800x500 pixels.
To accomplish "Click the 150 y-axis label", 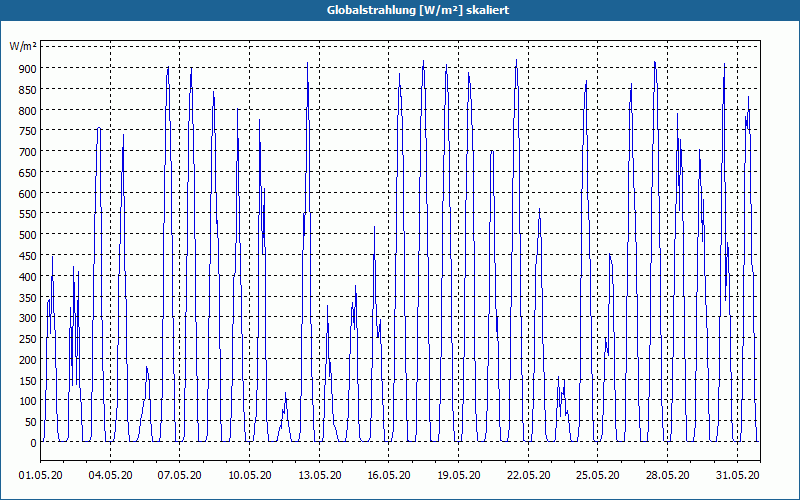I will (x=28, y=380).
